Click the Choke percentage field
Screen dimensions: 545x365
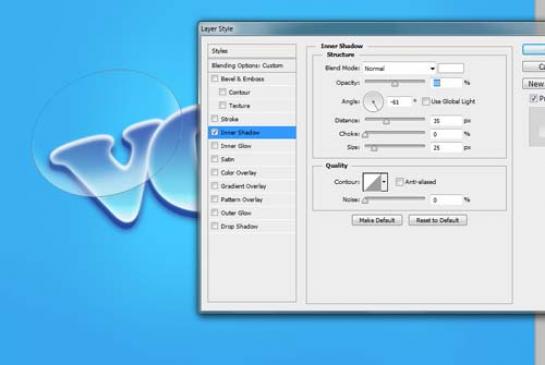(447, 134)
